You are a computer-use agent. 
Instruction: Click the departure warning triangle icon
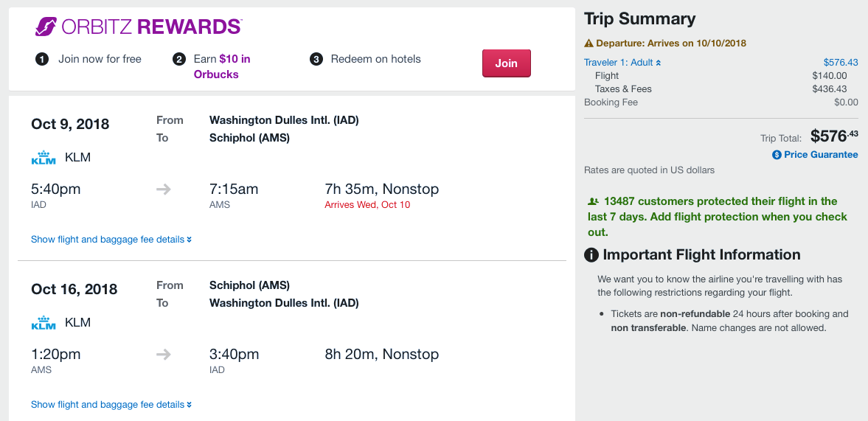(588, 44)
